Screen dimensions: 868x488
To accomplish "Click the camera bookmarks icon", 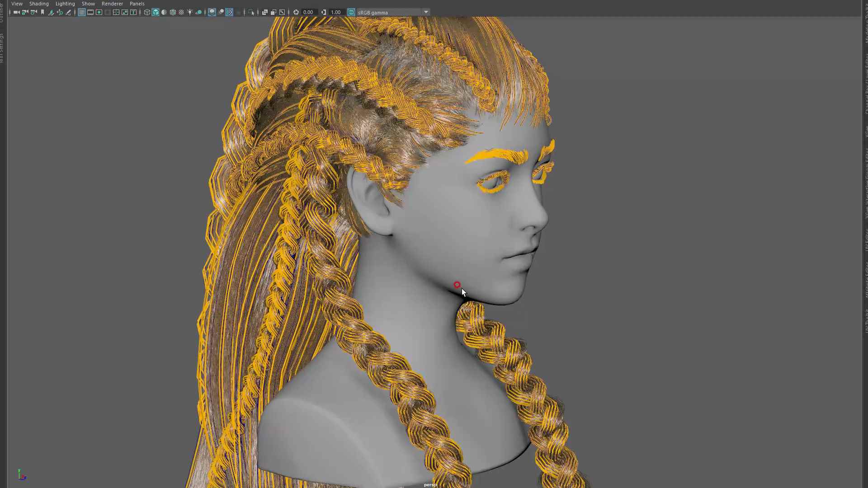I will point(42,12).
